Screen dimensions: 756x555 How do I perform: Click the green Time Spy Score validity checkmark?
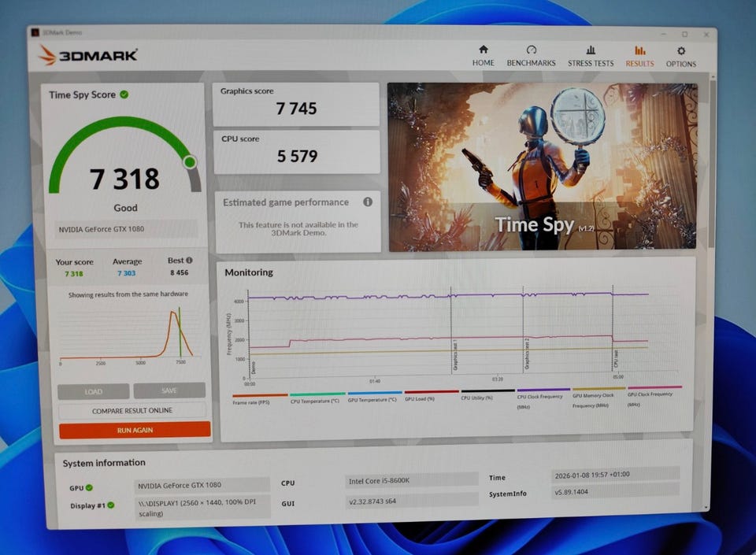tap(124, 94)
